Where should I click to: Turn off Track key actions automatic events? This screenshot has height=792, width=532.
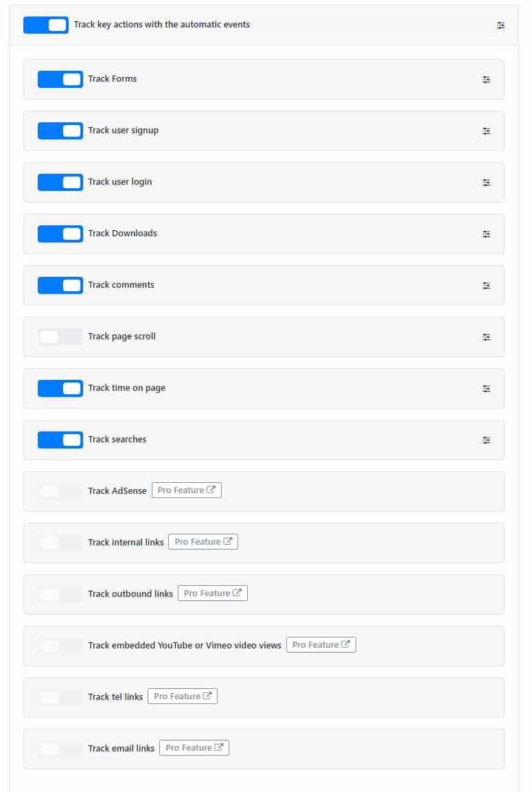tap(46, 25)
